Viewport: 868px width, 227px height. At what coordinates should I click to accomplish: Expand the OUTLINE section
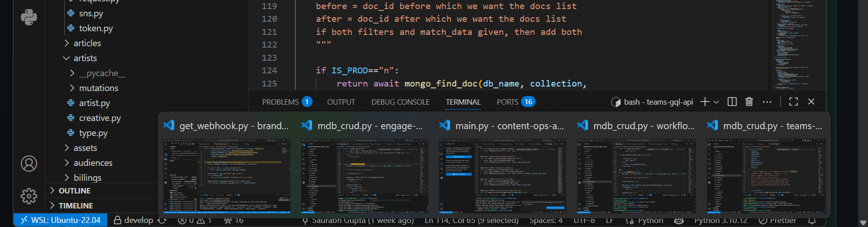pos(75,191)
